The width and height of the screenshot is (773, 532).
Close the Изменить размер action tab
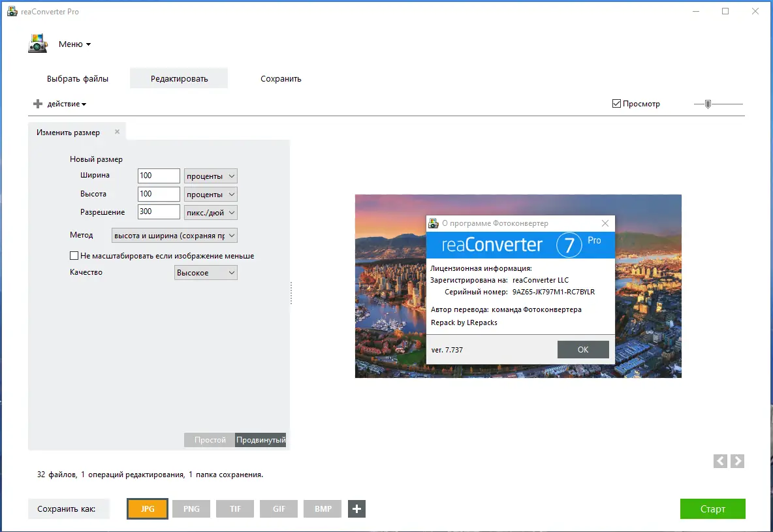click(x=118, y=132)
